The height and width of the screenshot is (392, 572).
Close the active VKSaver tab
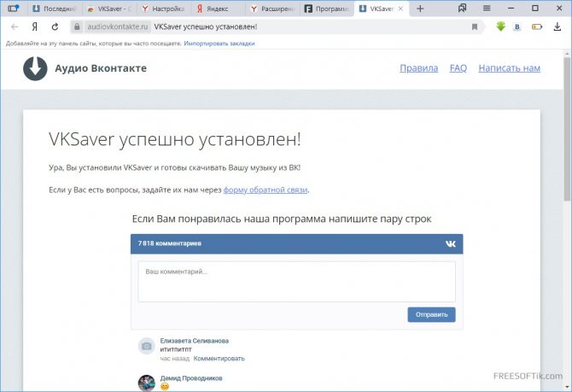[400, 9]
